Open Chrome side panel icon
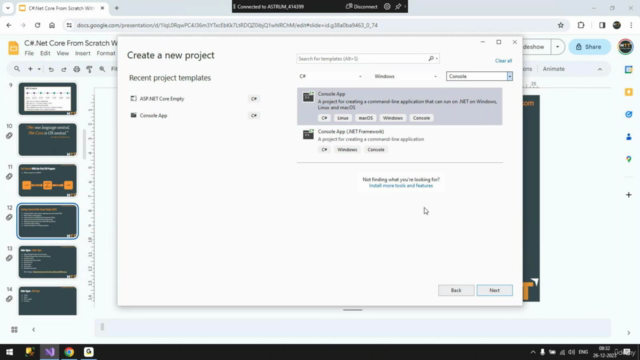 [x=602, y=25]
